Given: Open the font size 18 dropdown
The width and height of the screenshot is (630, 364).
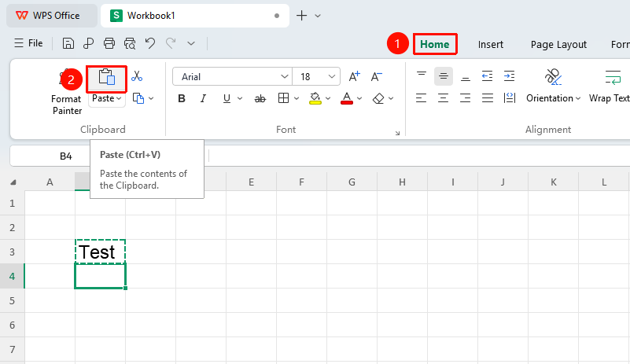Looking at the screenshot, I should pyautogui.click(x=332, y=77).
